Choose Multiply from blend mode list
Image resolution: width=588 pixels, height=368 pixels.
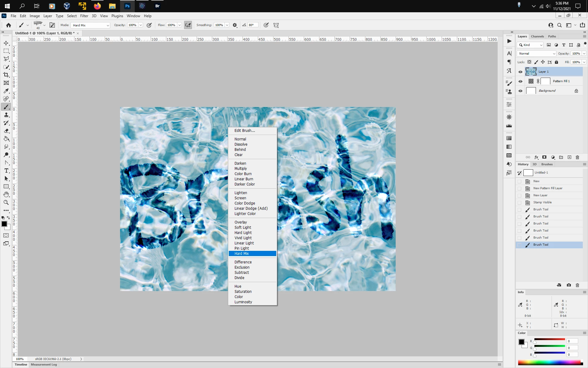(x=240, y=169)
